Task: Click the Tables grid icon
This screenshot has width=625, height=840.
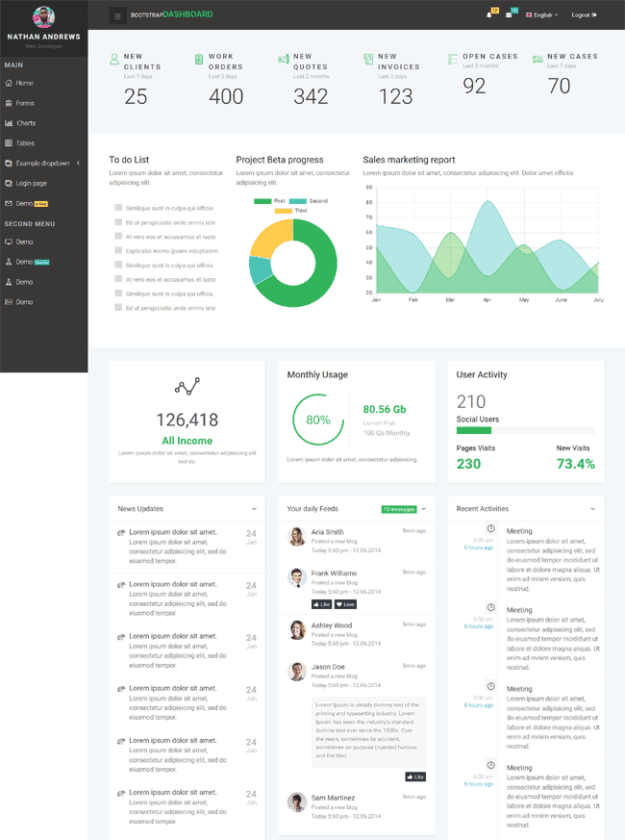Action: tap(9, 143)
